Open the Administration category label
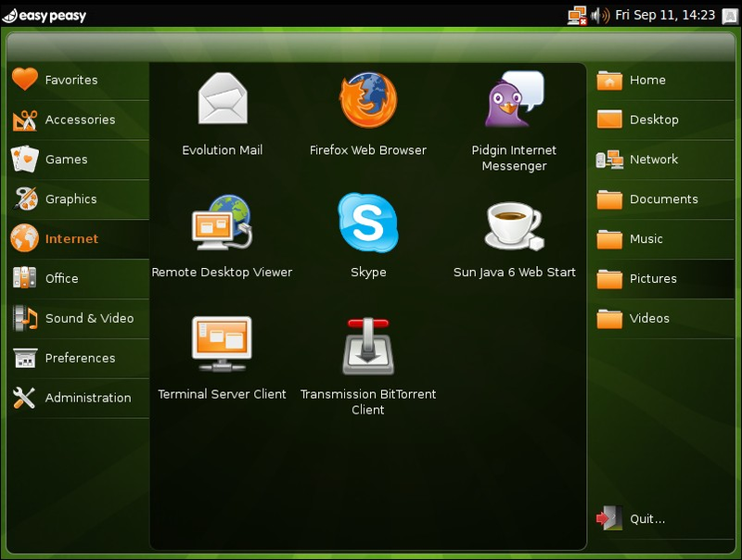Viewport: 742px width, 560px height. 88,398
